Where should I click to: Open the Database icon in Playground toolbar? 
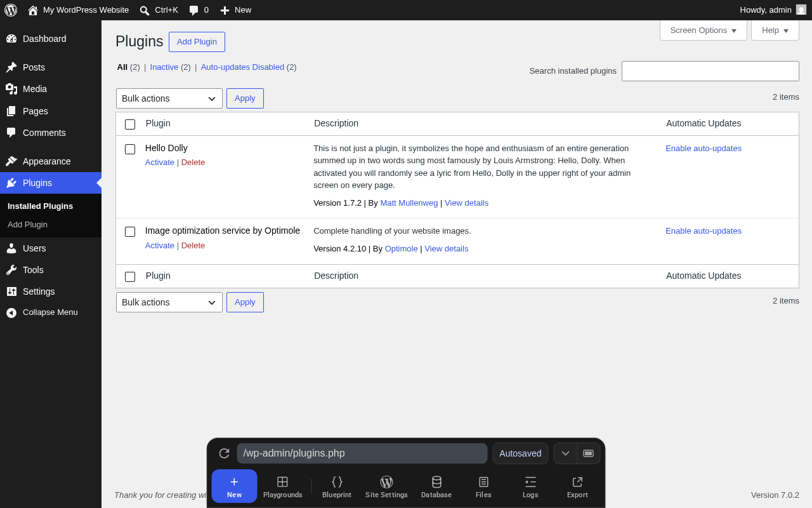[436, 482]
